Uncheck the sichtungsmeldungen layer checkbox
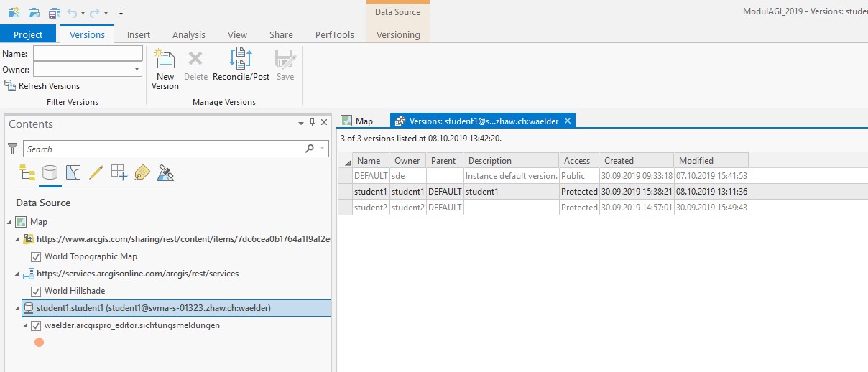Image resolution: width=868 pixels, height=372 pixels. coord(36,325)
